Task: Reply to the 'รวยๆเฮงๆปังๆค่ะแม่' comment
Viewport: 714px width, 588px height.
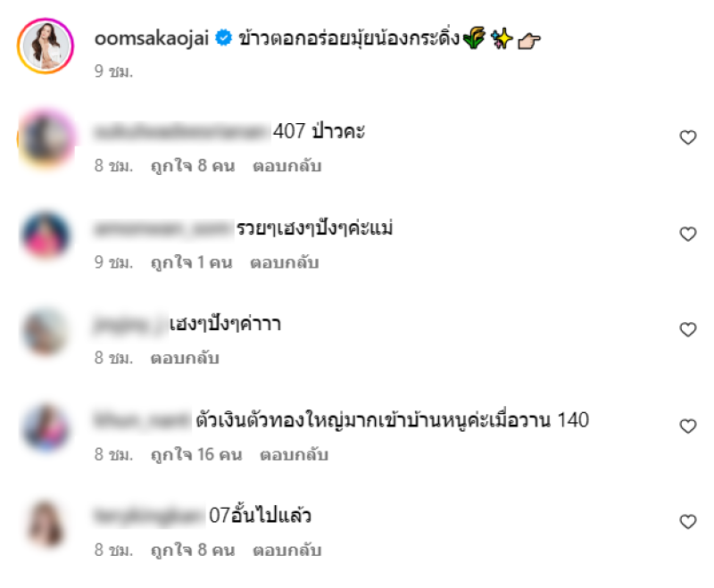Action: coord(284,262)
